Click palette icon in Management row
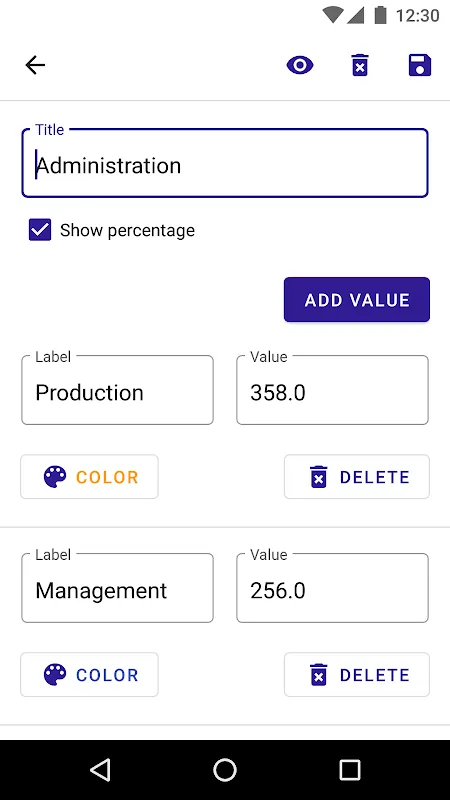 click(55, 675)
